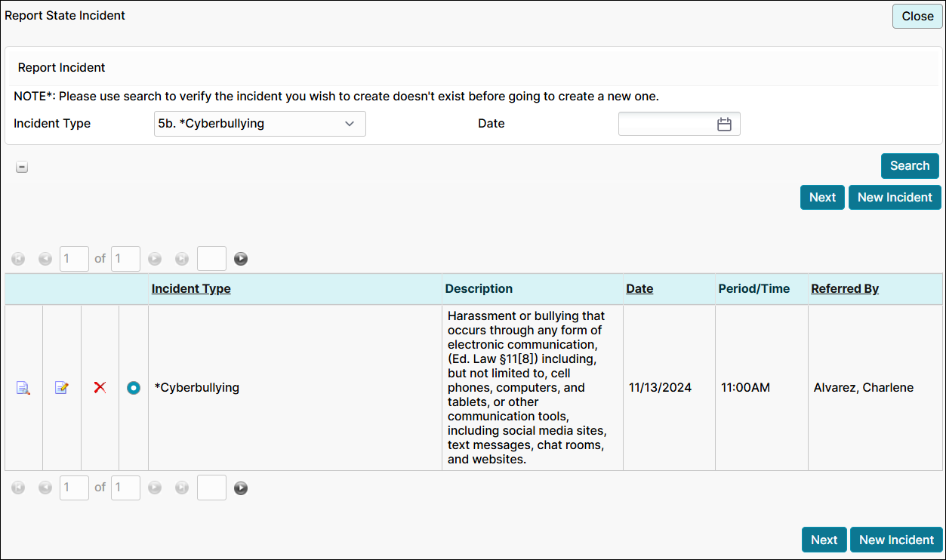The width and height of the screenshot is (946, 560).
Task: Go to previous page in bottom pager
Action: coord(45,488)
